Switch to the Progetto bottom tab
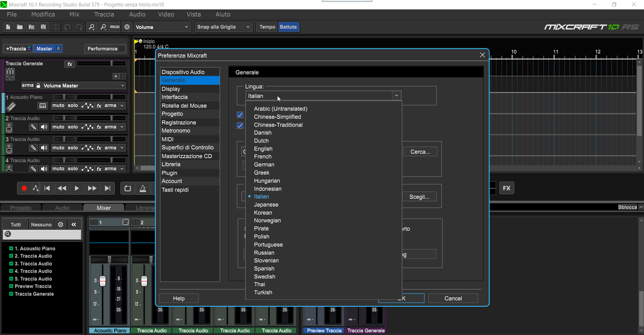The image size is (644, 335). (21, 208)
